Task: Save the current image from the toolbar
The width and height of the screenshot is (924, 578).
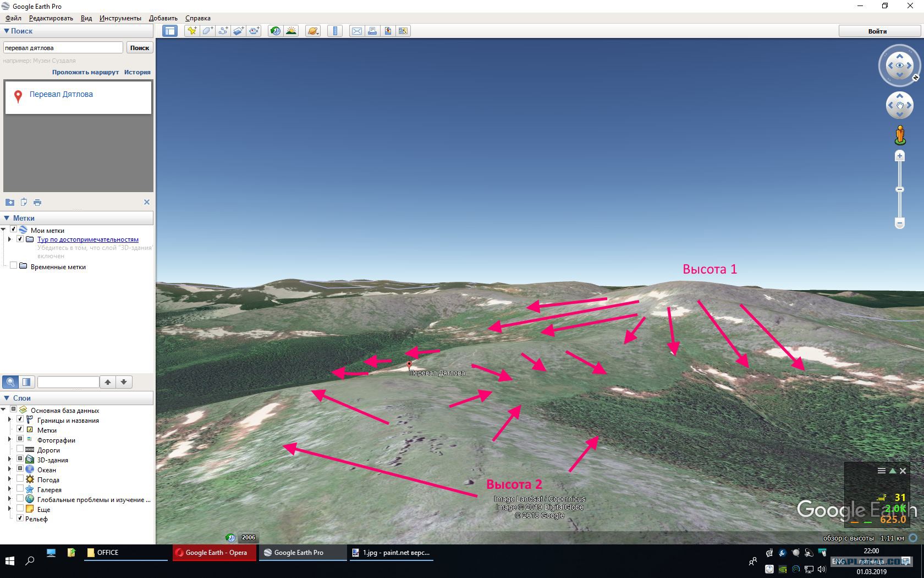Action: [x=388, y=31]
